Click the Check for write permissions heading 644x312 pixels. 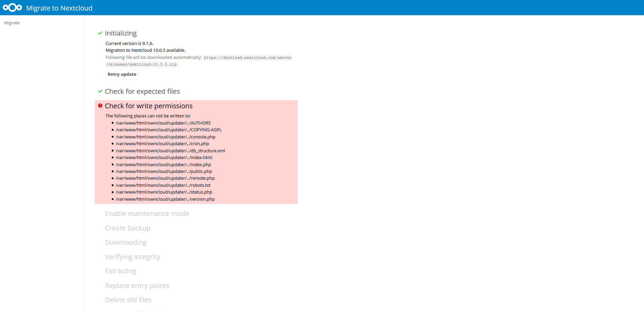click(x=149, y=106)
